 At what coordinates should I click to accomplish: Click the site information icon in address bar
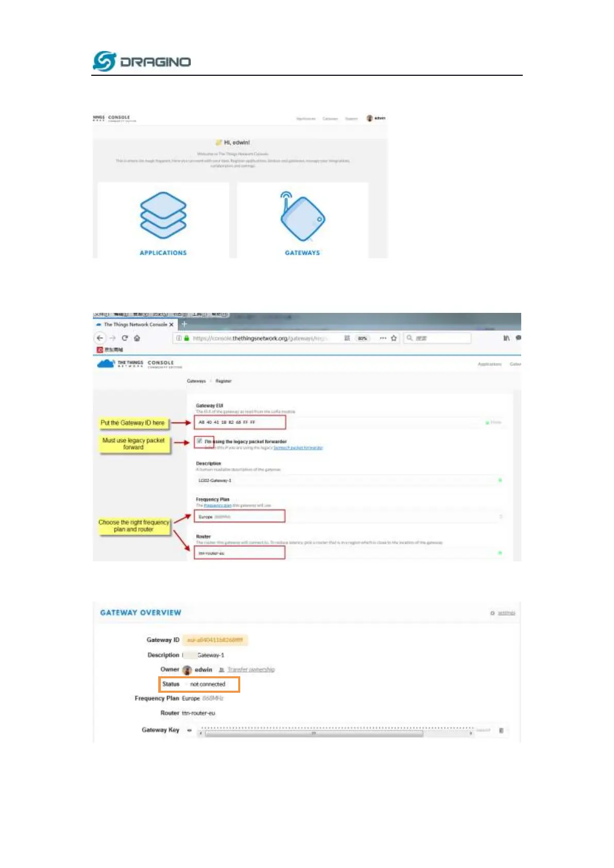tap(179, 338)
